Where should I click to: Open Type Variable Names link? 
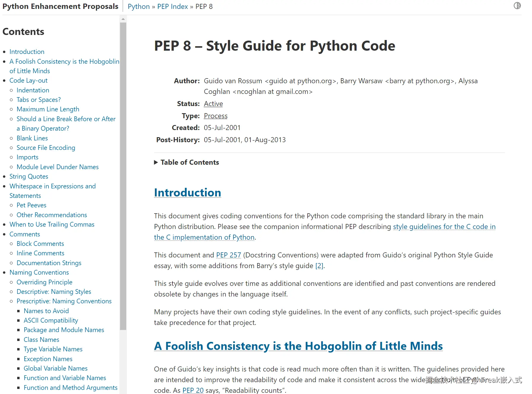point(53,349)
